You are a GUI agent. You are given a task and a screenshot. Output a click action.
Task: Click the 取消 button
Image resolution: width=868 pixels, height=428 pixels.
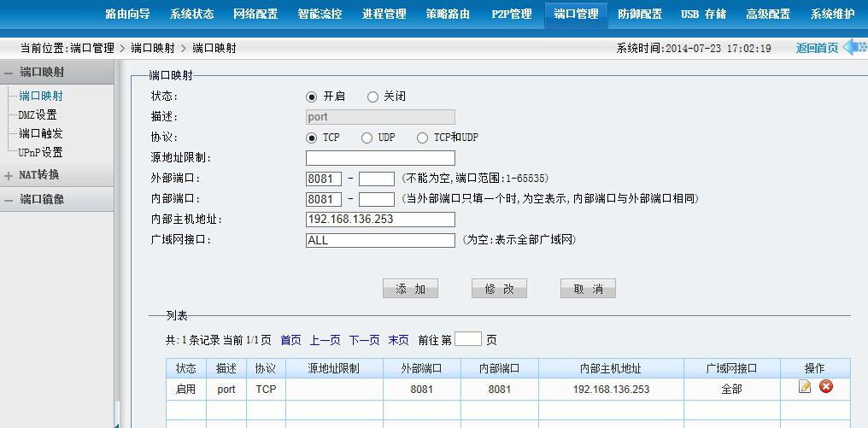588,289
